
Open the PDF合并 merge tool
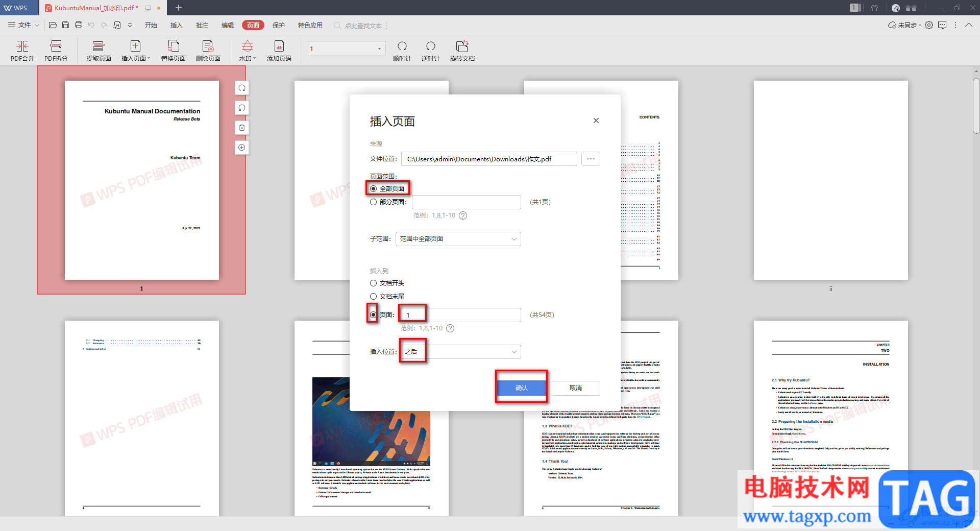(22, 51)
